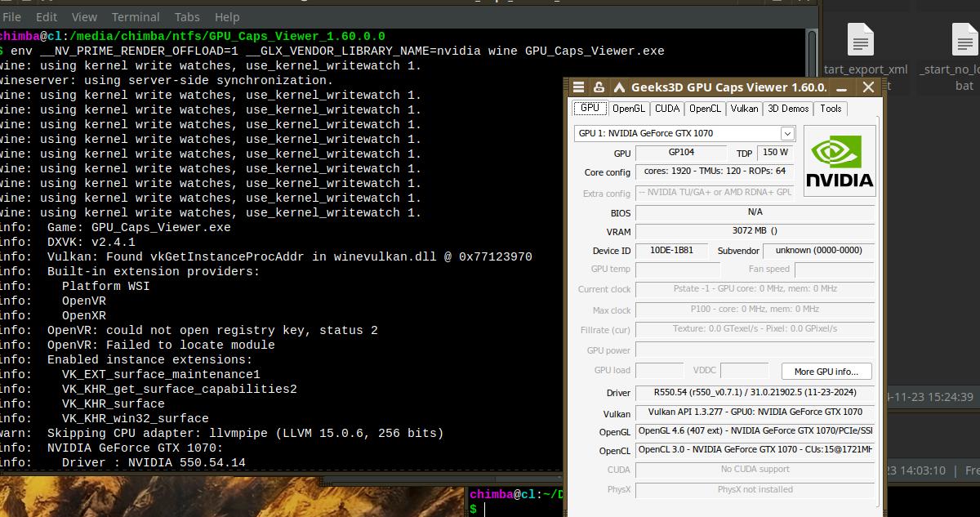Click the GPU field showing GP104
The width and height of the screenshot is (980, 517).
tap(681, 153)
